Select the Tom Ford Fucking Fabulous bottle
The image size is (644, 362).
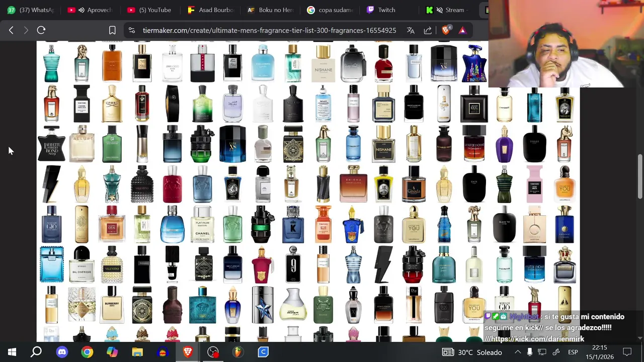82,104
